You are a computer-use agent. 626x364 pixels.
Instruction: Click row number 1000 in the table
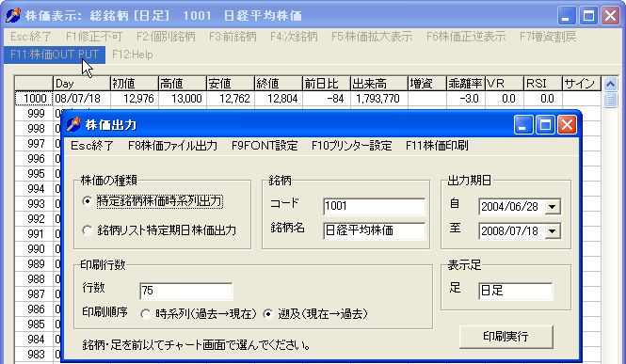[34, 99]
